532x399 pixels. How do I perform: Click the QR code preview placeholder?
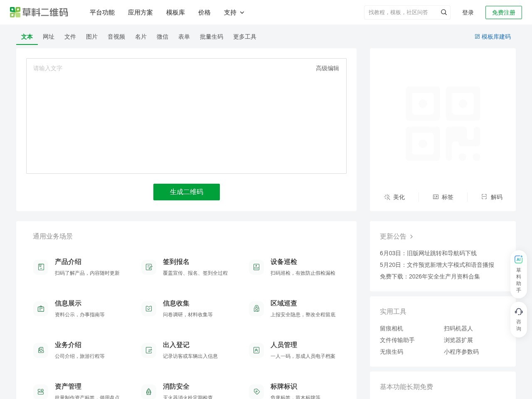coord(443,123)
